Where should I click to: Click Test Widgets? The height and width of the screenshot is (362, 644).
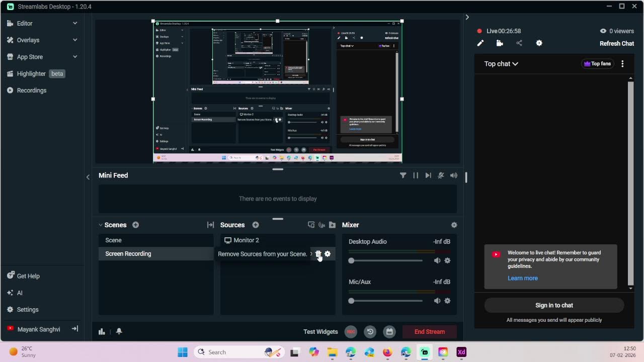tap(320, 332)
